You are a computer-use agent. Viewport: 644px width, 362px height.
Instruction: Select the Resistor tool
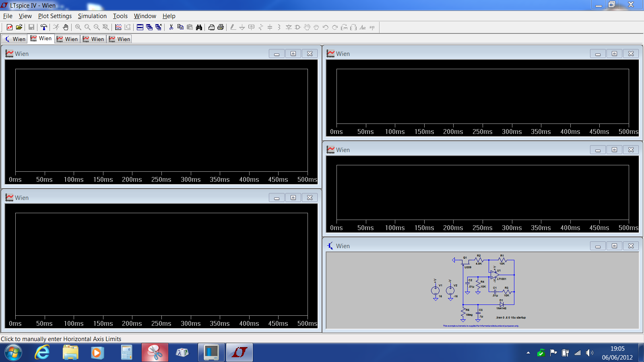point(261,27)
